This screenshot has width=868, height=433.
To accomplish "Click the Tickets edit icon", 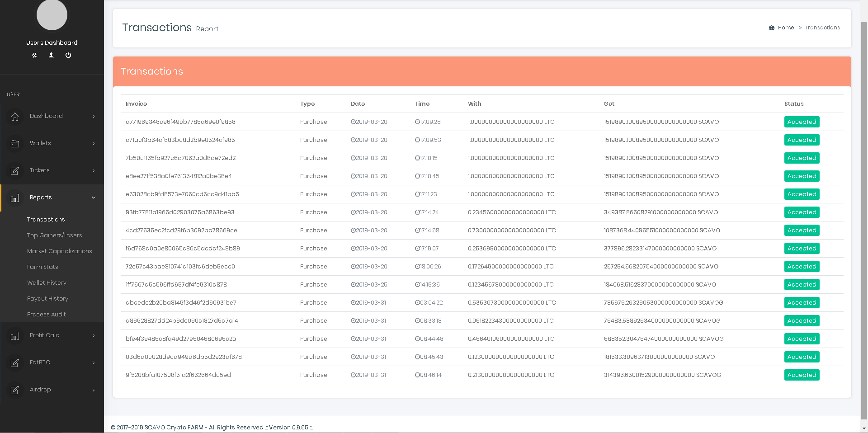I will [x=15, y=171].
